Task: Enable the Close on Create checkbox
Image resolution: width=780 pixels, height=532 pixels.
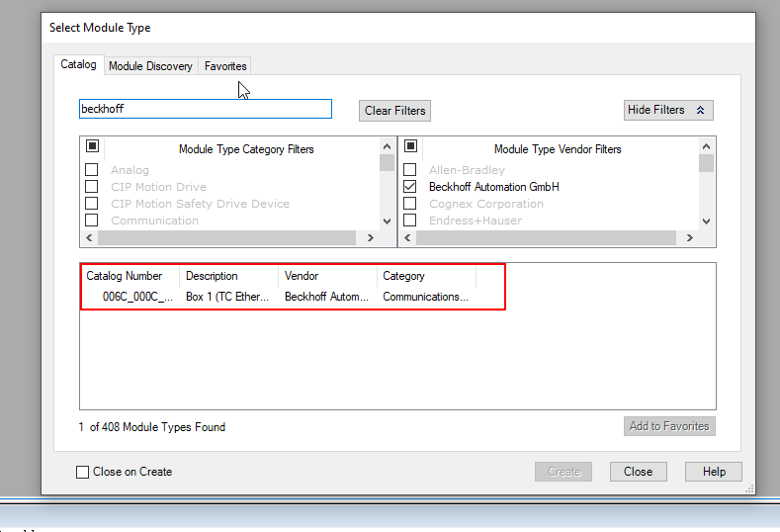Action: coord(83,472)
